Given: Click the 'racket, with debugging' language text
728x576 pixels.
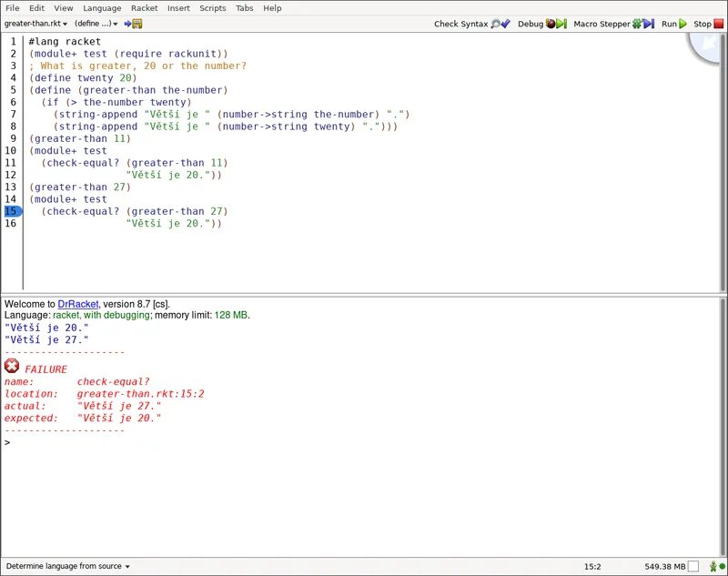Looking at the screenshot, I should click(x=101, y=315).
